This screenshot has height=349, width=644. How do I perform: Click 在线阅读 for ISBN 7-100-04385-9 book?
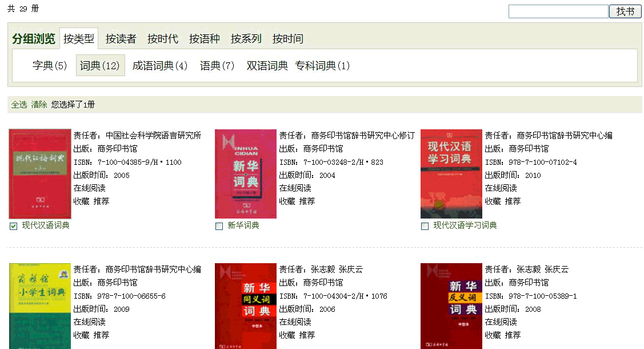(90, 188)
